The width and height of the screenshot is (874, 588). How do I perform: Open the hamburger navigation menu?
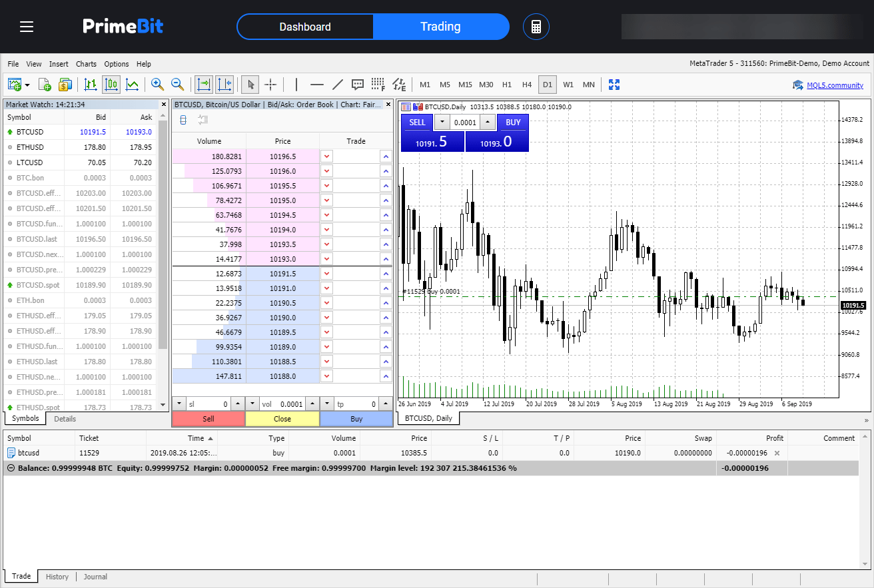coord(27,27)
